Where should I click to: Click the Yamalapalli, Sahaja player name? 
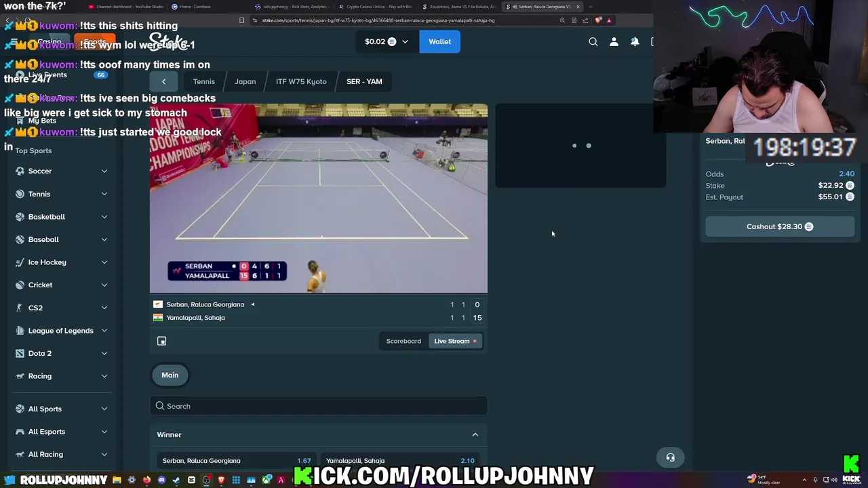pyautogui.click(x=195, y=317)
